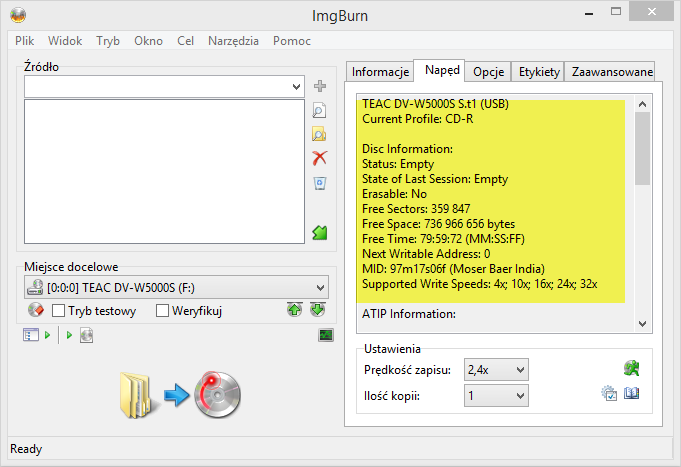Click the recycle bin clear list icon
The image size is (681, 467).
tap(320, 183)
